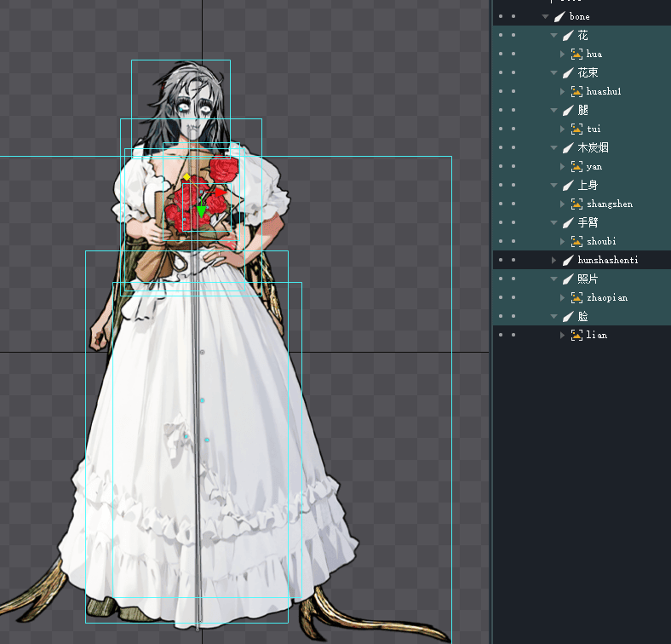671x644 pixels.
Task: Click the bone icon beside 花
Action: (x=569, y=36)
